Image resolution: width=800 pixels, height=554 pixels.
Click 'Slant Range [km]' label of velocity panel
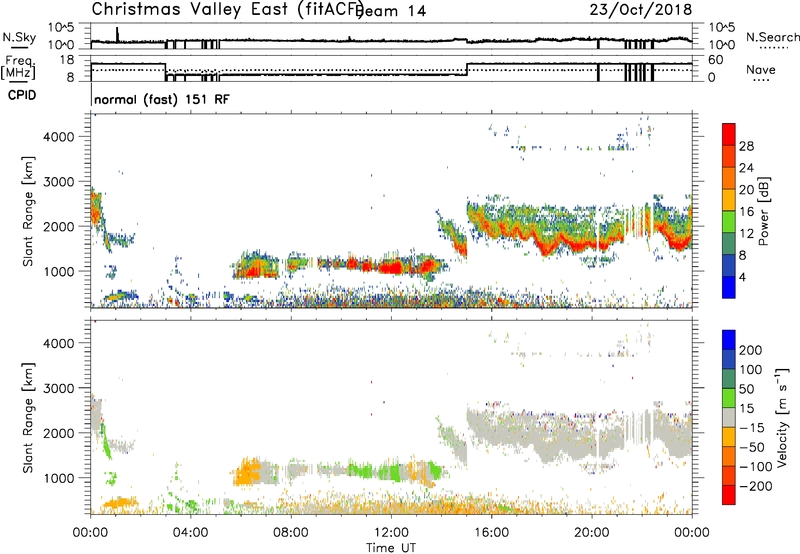(28, 417)
